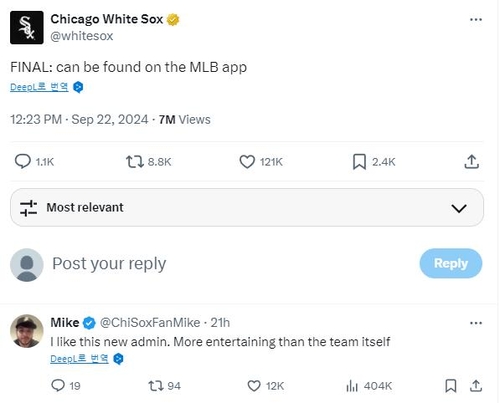Image resolution: width=500 pixels, height=403 pixels.
Task: Translate main tweet with DeepL link
Action: [39, 87]
